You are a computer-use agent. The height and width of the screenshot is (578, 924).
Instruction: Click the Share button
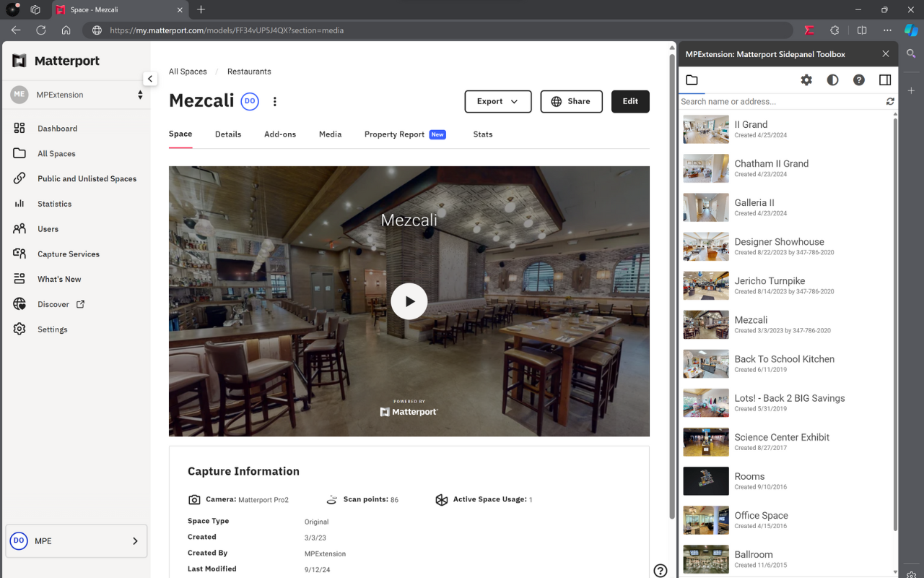point(571,101)
